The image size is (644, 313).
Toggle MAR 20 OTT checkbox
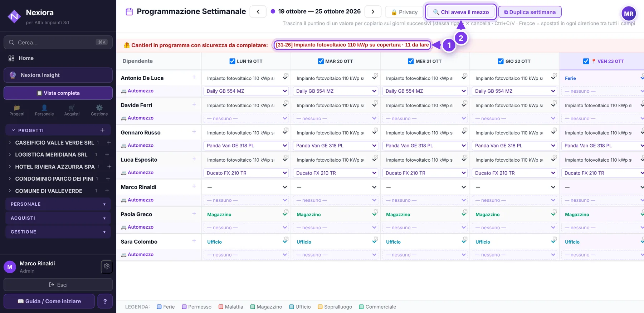pos(321,61)
